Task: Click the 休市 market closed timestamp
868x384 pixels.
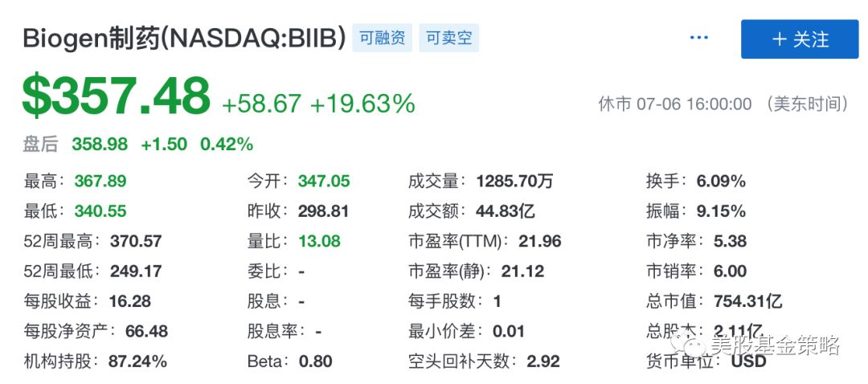Action: [x=723, y=104]
